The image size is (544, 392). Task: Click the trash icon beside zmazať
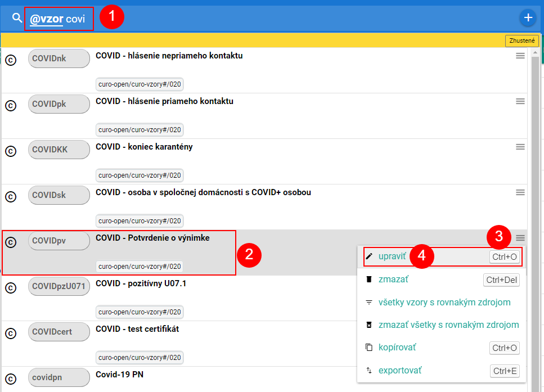click(x=369, y=280)
